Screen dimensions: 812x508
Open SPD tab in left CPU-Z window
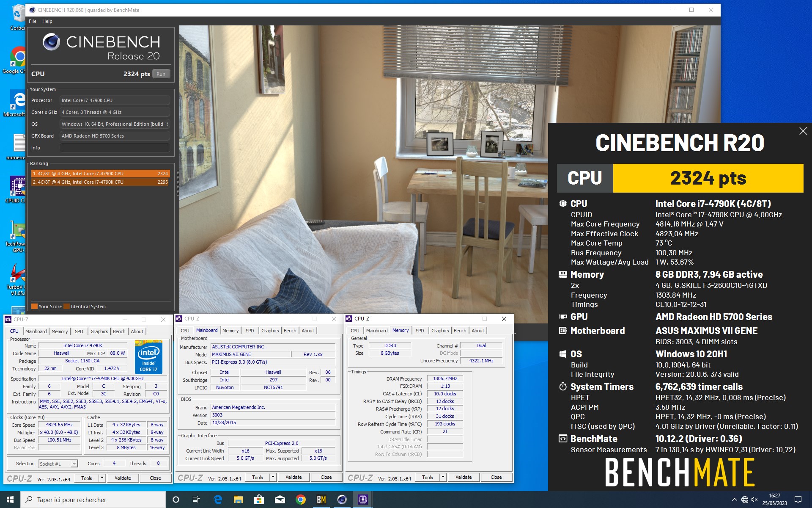point(79,331)
